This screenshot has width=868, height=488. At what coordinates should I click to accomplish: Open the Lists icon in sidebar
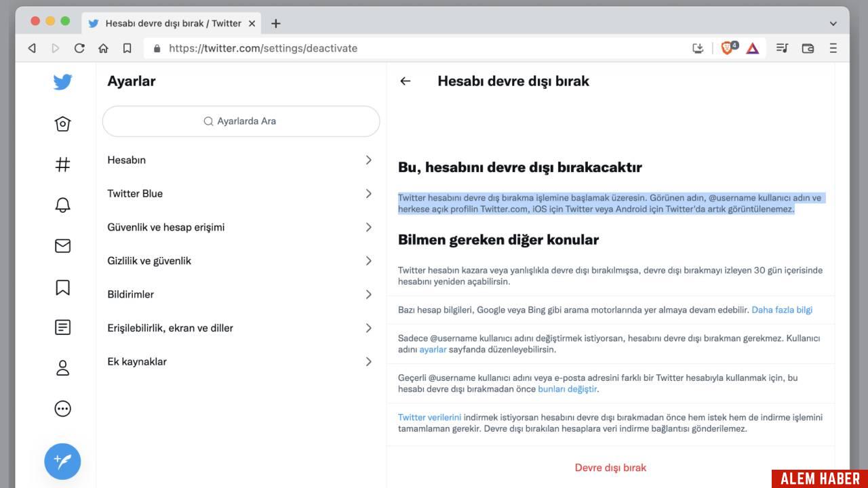pyautogui.click(x=62, y=327)
